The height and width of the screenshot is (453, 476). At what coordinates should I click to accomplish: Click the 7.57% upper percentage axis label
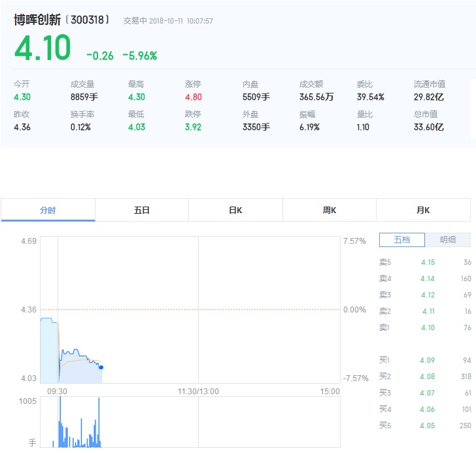(354, 241)
